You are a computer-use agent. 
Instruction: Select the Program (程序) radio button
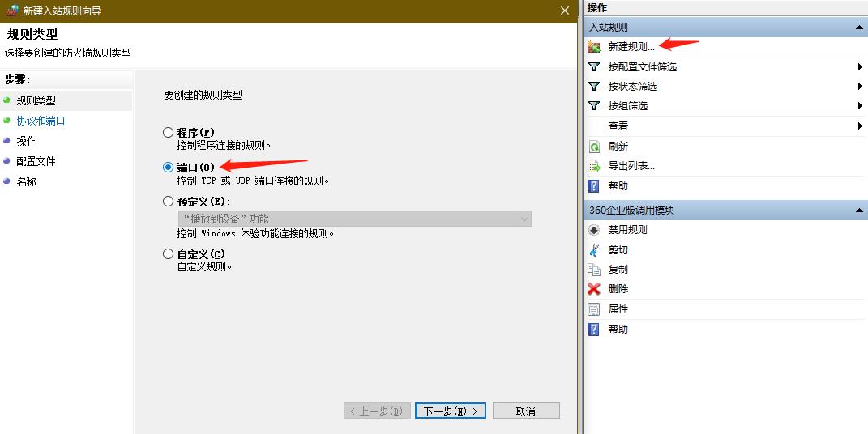169,132
